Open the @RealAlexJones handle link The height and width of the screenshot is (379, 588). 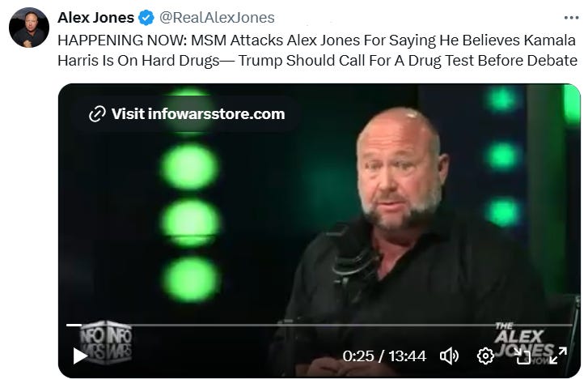click(217, 18)
